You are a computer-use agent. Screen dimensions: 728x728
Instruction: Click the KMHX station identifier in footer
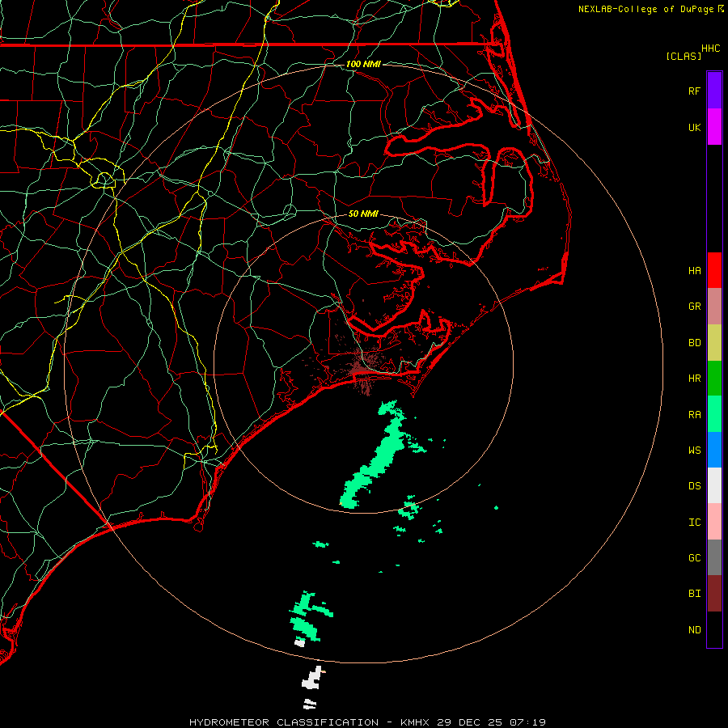click(415, 722)
